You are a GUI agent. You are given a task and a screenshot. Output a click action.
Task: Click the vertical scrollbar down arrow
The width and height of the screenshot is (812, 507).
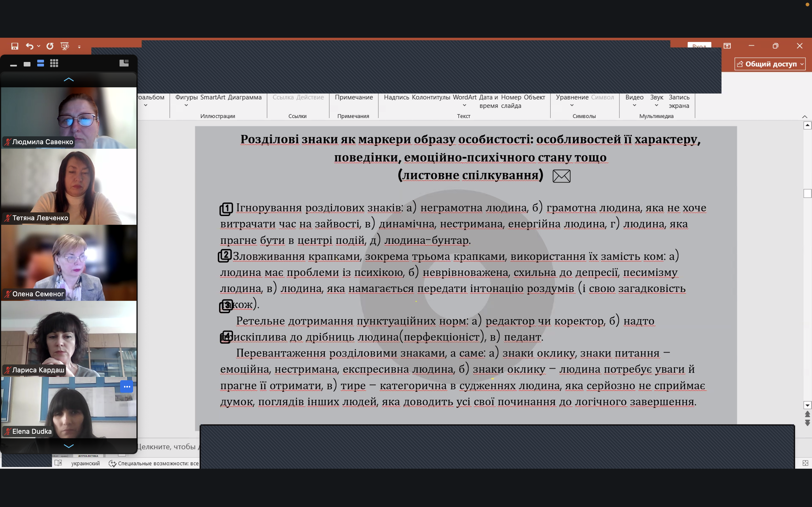807,405
